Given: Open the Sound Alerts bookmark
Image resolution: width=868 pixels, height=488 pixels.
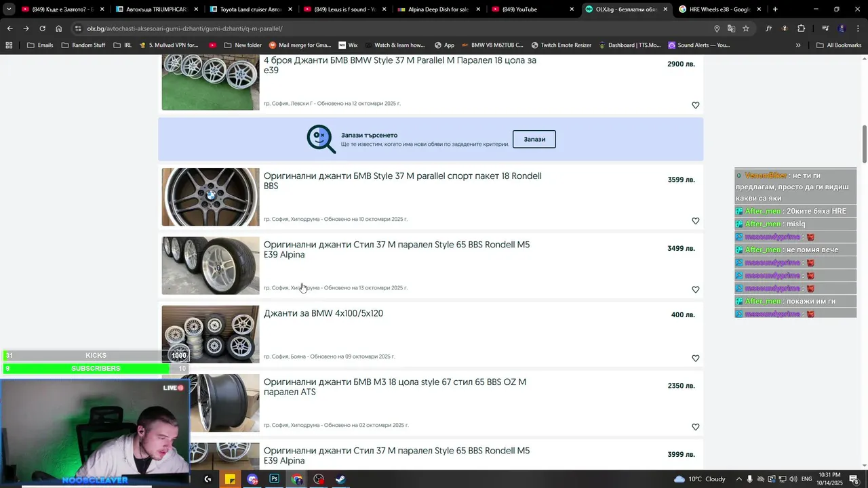Looking at the screenshot, I should point(699,45).
